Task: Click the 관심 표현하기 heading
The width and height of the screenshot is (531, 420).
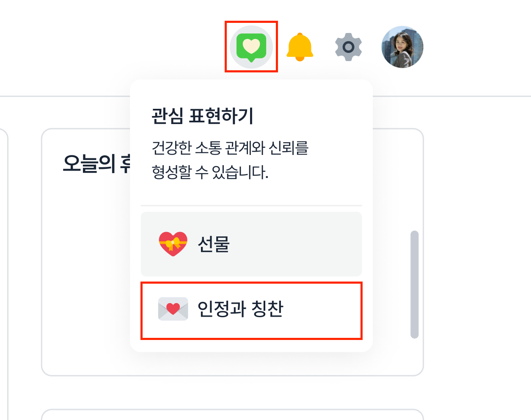Action: click(x=202, y=116)
